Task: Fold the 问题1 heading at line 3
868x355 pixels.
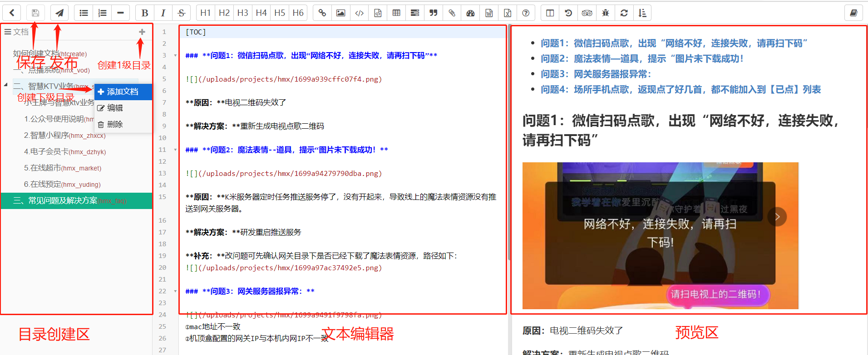Action: point(175,55)
